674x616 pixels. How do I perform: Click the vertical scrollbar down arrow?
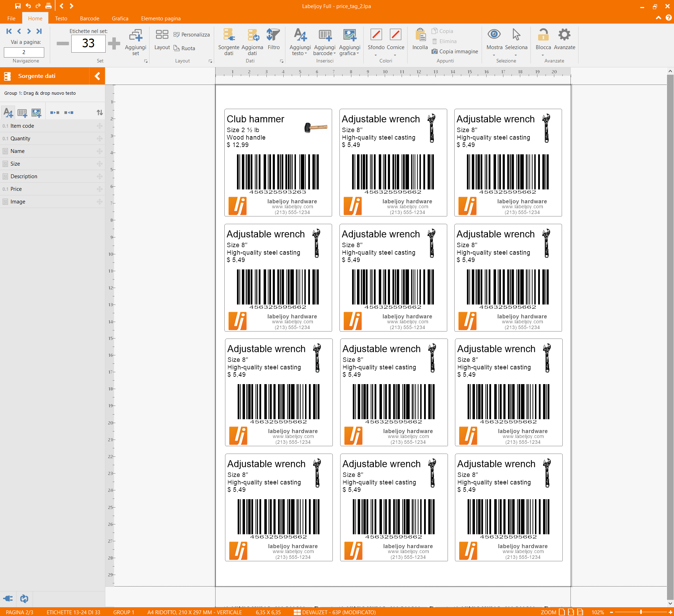[x=670, y=603]
